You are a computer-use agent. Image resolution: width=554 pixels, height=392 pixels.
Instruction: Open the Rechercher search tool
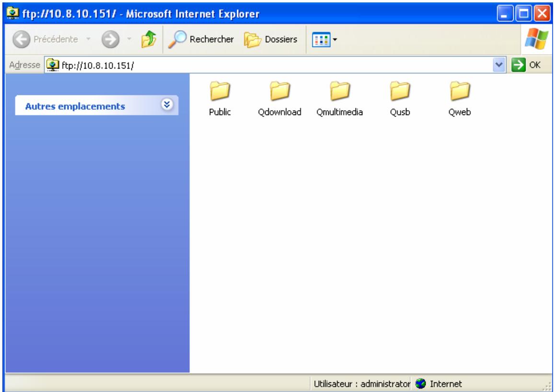pos(200,39)
